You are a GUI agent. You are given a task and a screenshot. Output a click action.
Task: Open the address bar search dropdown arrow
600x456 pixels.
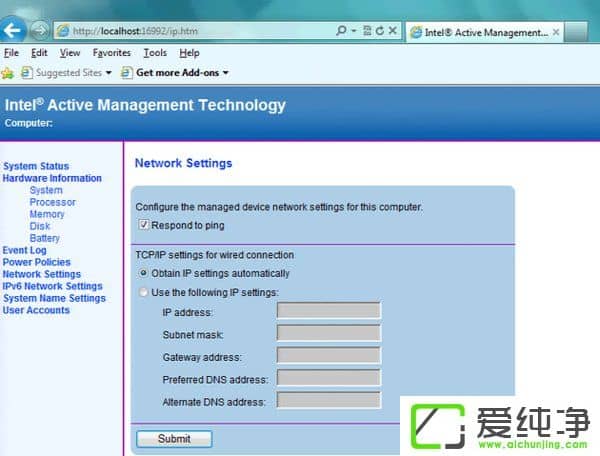click(354, 31)
